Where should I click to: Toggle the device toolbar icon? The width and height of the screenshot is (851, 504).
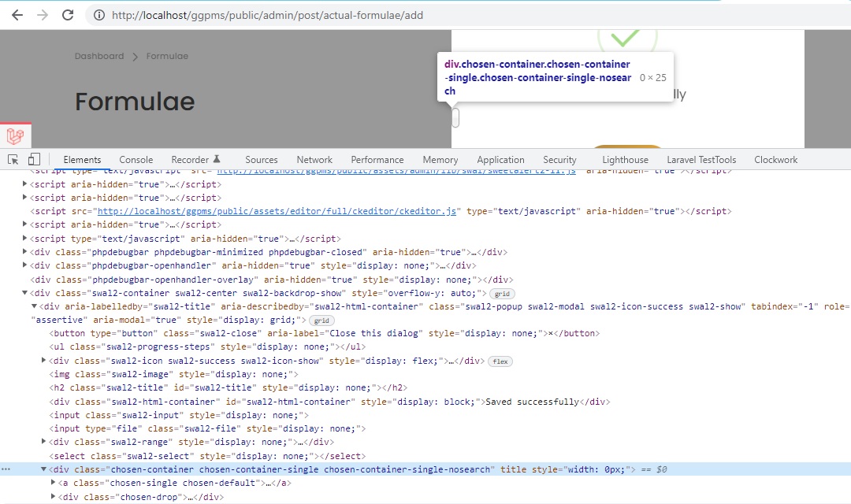tap(34, 160)
